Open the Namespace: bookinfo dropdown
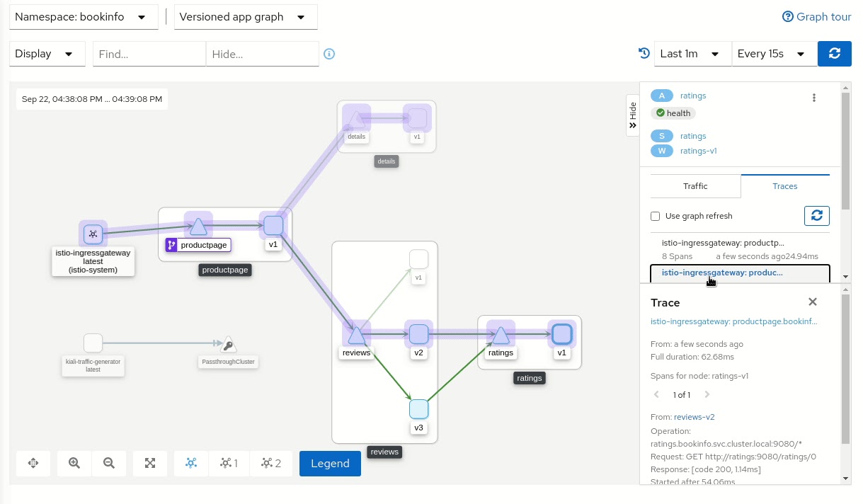 point(84,17)
